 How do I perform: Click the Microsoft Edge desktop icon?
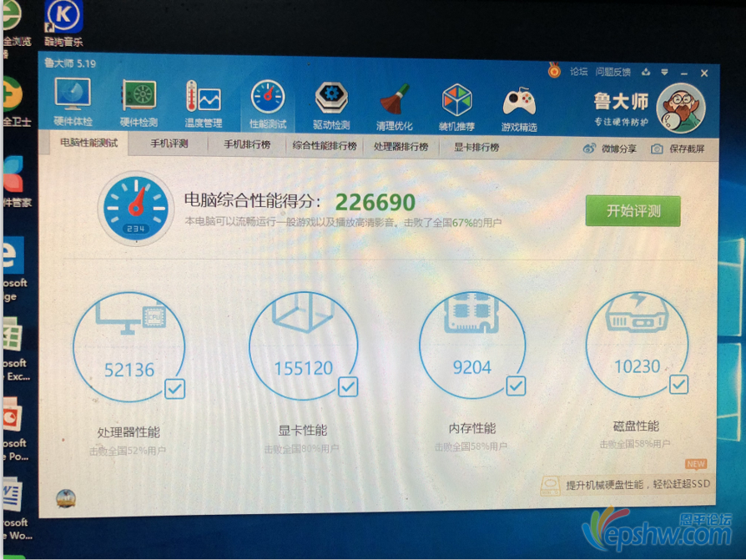14,270
